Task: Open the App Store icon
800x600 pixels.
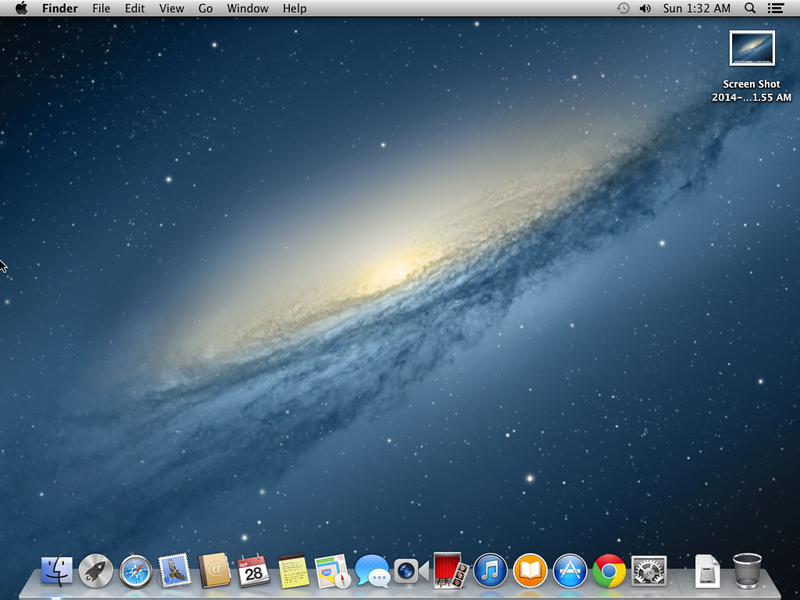Action: point(569,570)
